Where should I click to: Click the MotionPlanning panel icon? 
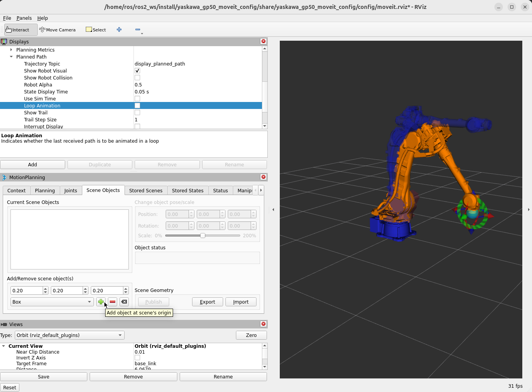pyautogui.click(x=4, y=177)
